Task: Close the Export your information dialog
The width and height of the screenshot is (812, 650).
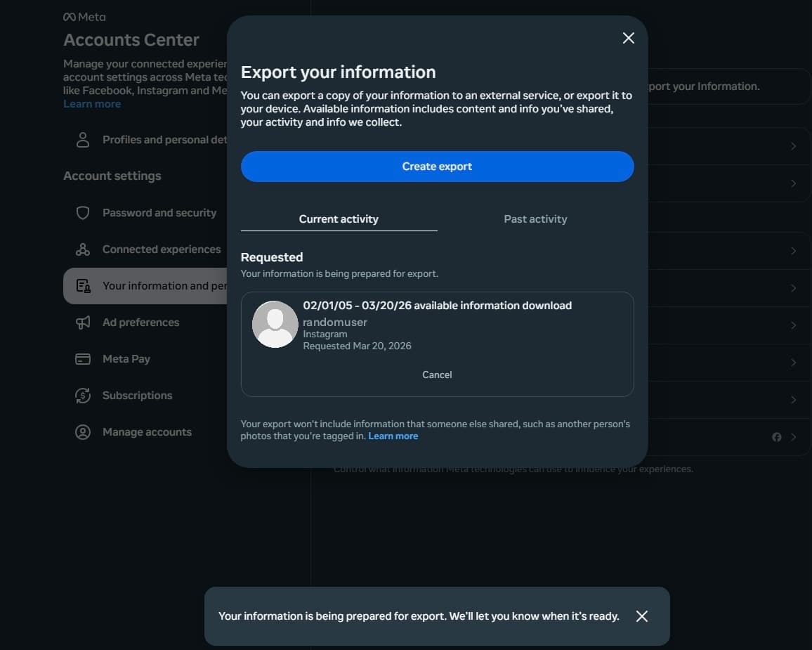Action: pos(628,38)
